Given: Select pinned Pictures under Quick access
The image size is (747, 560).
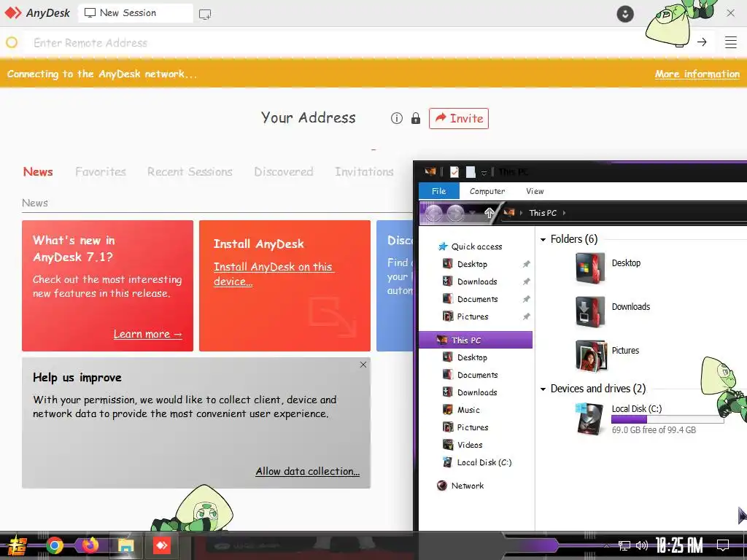Looking at the screenshot, I should pyautogui.click(x=473, y=316).
